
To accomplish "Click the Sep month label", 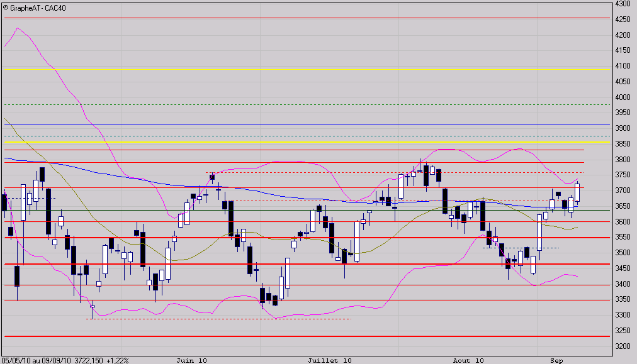I will 556,360.
